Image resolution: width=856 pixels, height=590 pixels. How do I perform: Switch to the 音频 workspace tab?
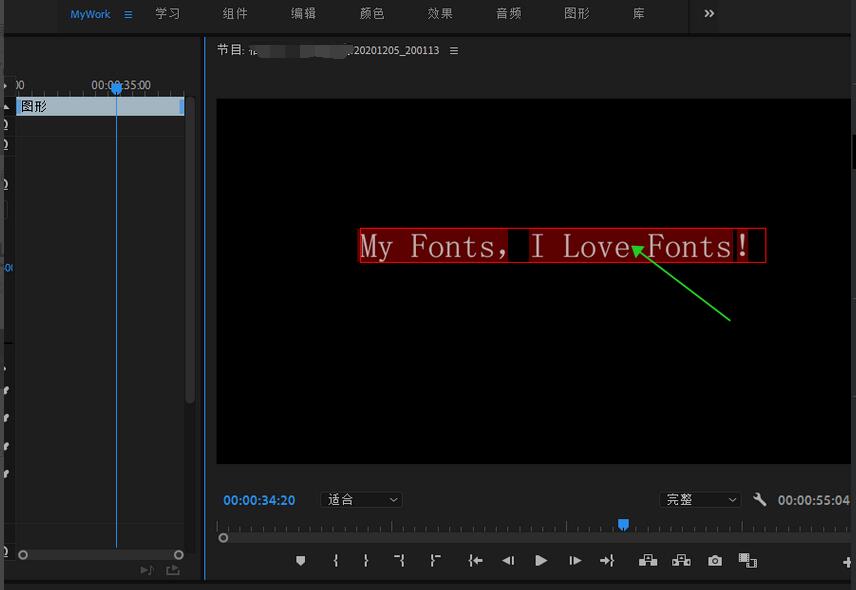pos(508,14)
